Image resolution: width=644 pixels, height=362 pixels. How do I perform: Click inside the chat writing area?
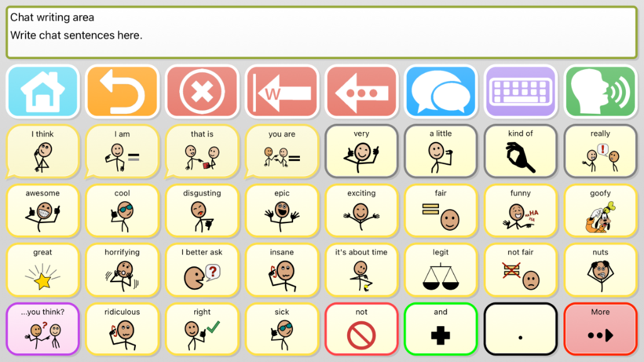pyautogui.click(x=322, y=33)
